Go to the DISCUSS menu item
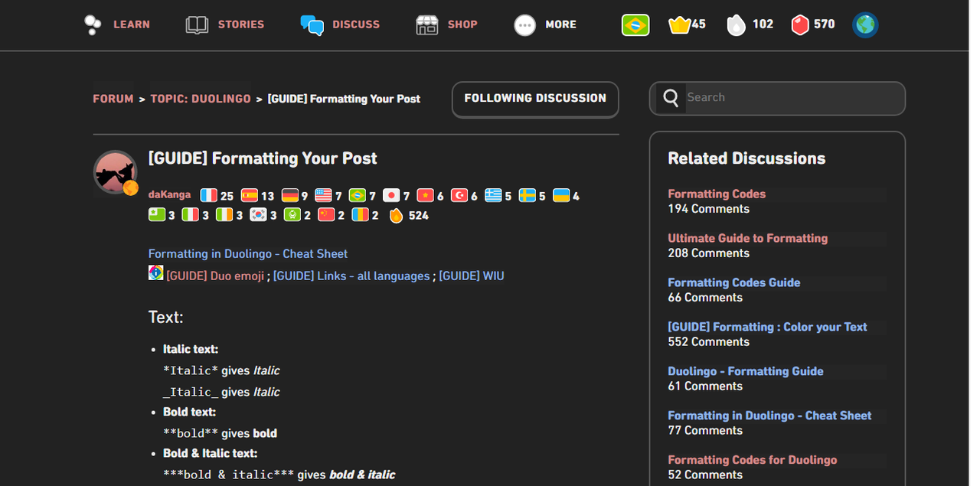This screenshot has height=486, width=980. [x=356, y=24]
